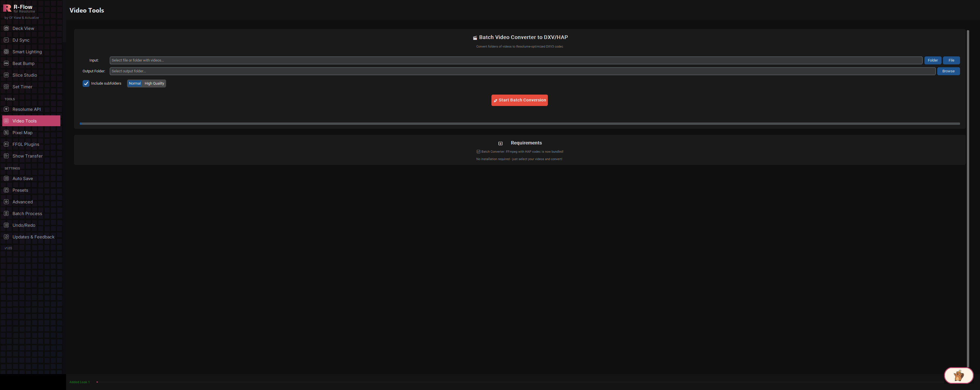Click the Resolume API sidebar icon
Image resolution: width=980 pixels, height=390 pixels.
tap(6, 109)
